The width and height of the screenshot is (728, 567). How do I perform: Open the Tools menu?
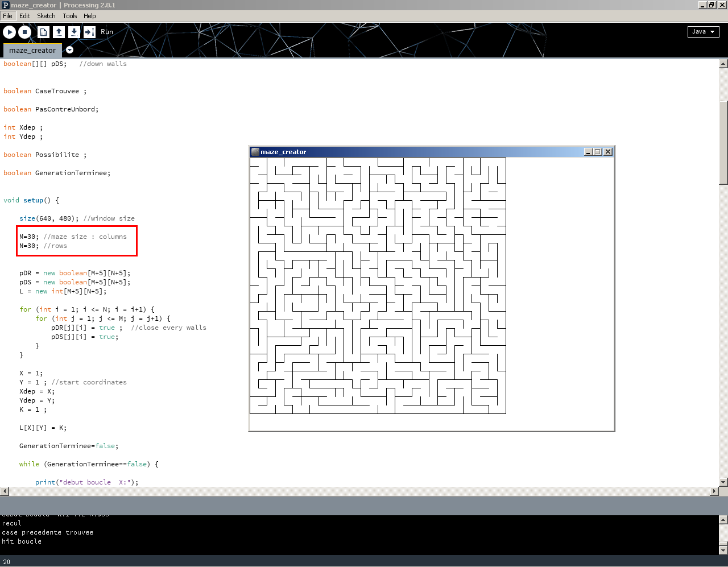tap(69, 16)
